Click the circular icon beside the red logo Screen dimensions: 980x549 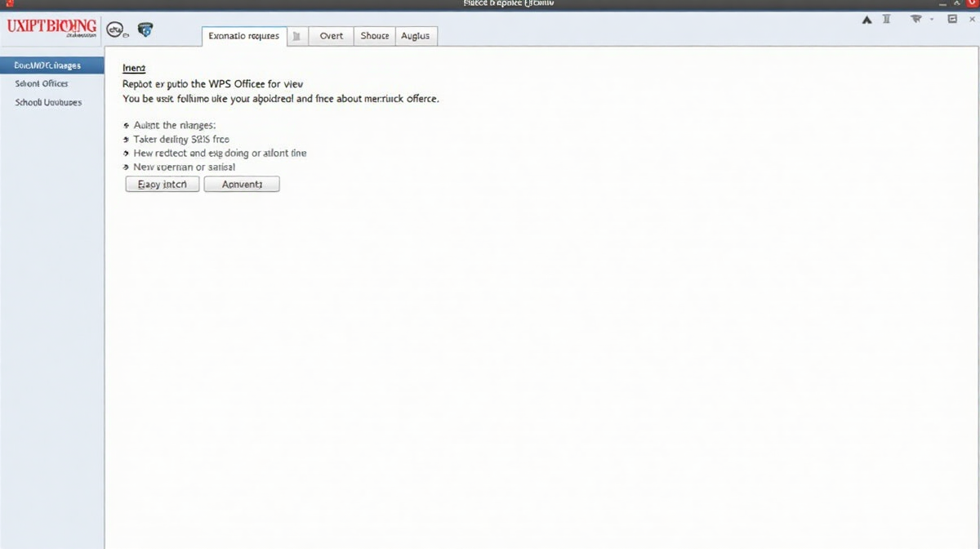pyautogui.click(x=116, y=31)
